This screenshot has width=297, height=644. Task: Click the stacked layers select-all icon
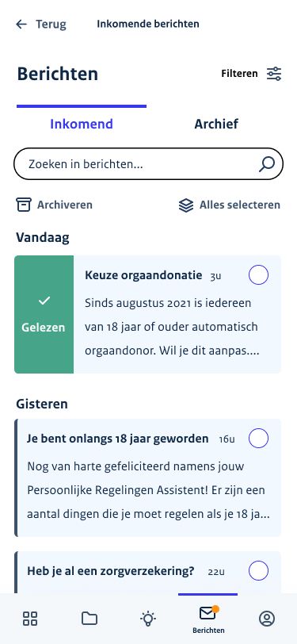pos(186,205)
